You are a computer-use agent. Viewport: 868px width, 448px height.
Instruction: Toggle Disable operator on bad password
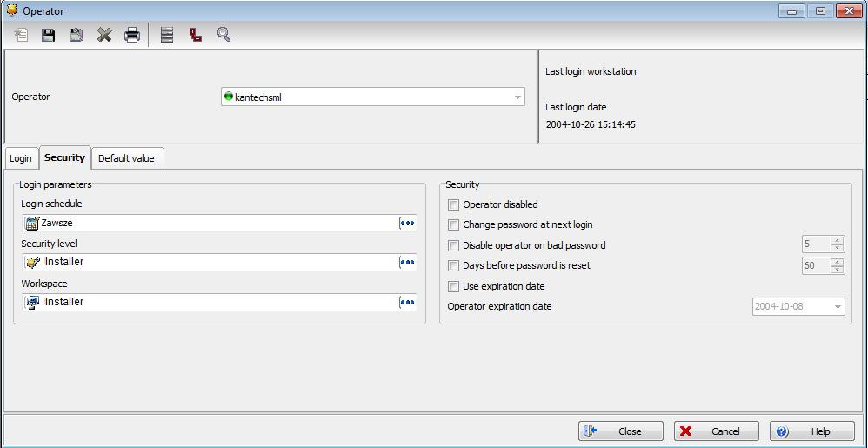point(454,245)
